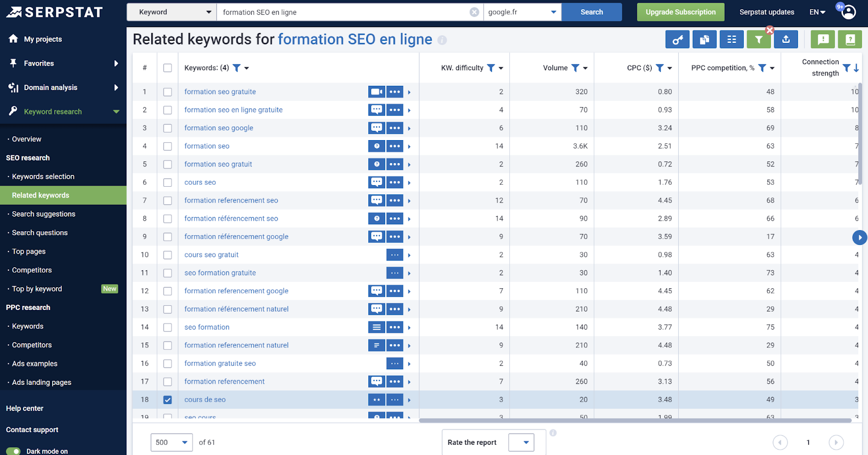The width and height of the screenshot is (868, 455).
Task: Click the Volume column filter funnel
Action: click(576, 68)
